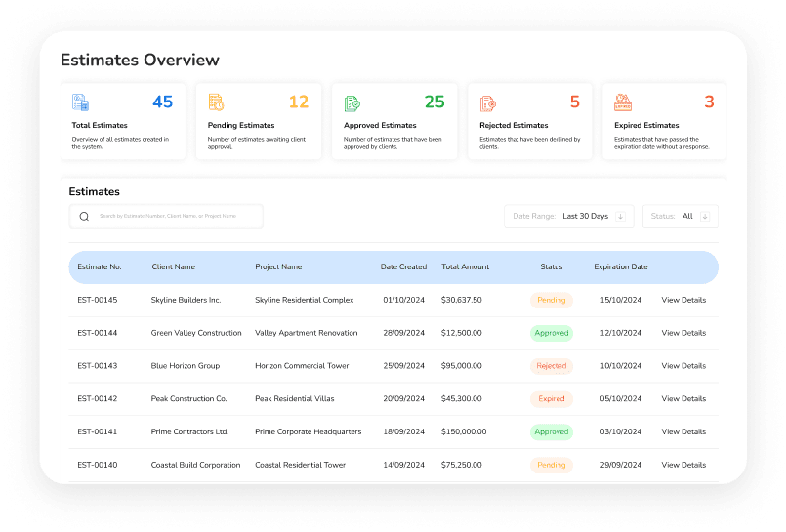Click the Expired Estimates icon

623,102
